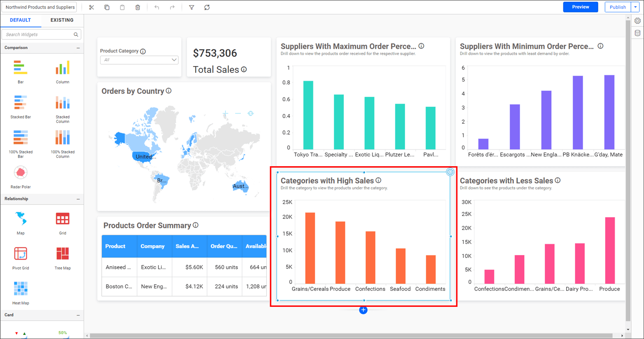
Task: Open the Product Category dropdown
Action: click(x=139, y=60)
